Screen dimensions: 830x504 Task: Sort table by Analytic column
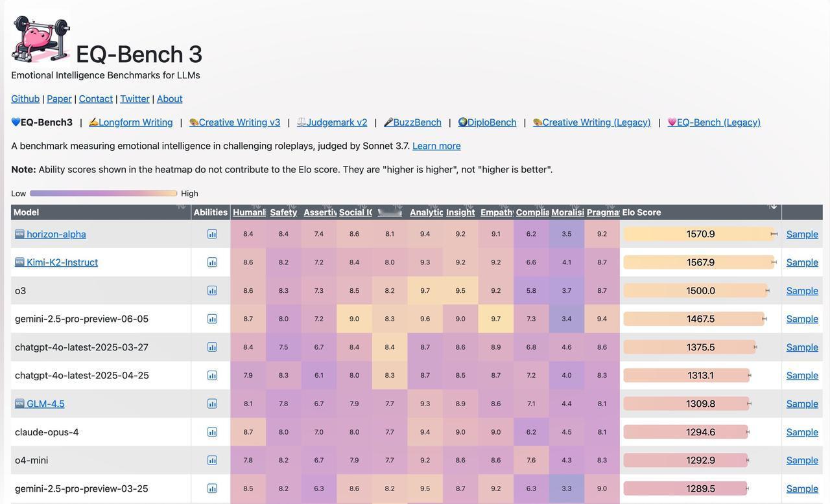pyautogui.click(x=425, y=212)
